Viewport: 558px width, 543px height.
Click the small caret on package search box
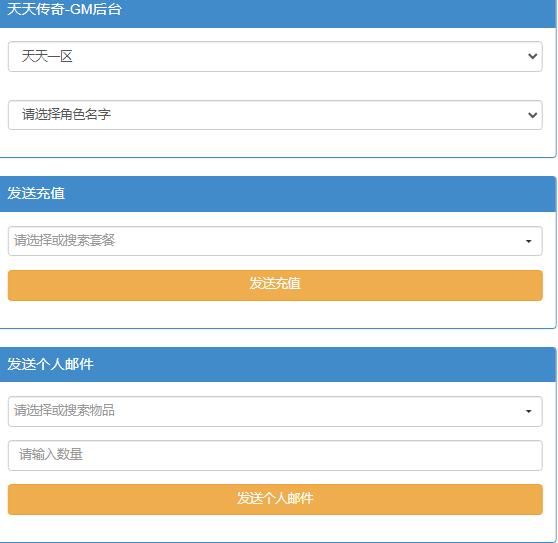tap(528, 241)
